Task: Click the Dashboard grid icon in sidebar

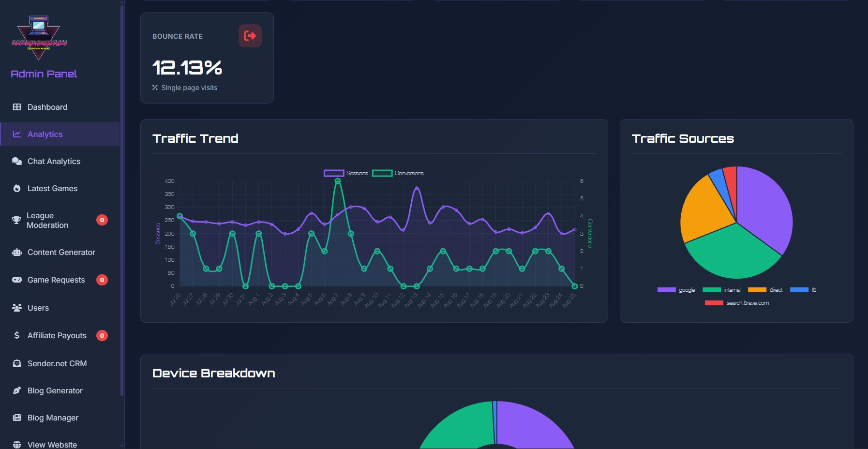Action: coord(17,107)
